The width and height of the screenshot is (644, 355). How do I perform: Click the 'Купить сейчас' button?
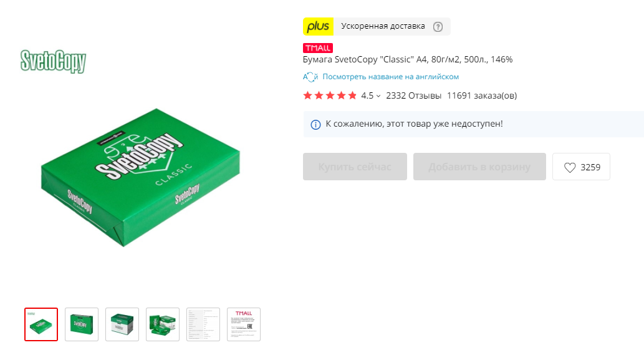point(355,167)
